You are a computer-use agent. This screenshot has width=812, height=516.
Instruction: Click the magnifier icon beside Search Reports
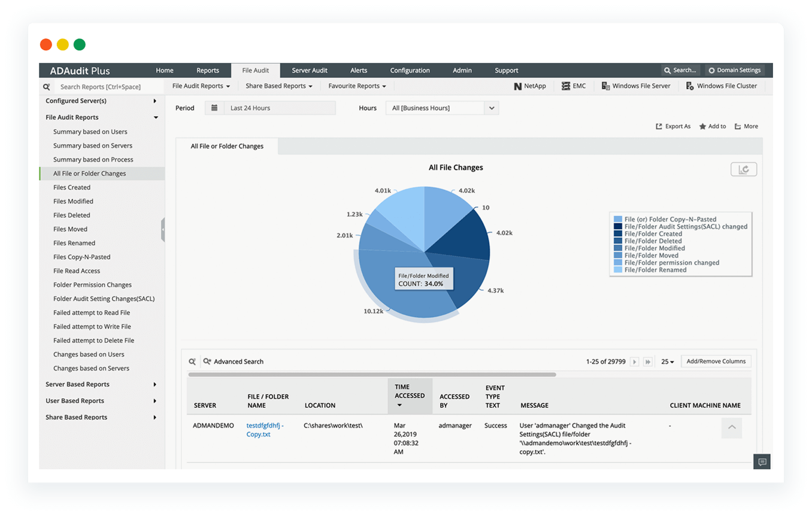(x=47, y=87)
